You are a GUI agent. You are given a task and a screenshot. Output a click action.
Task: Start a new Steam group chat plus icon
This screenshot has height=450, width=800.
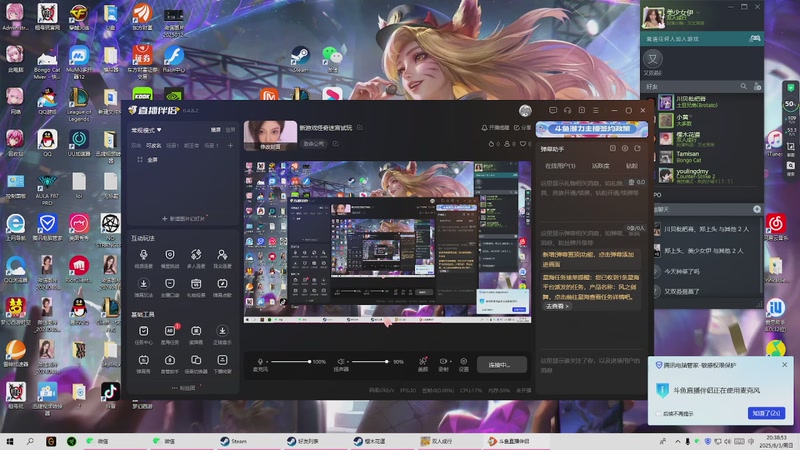click(x=757, y=209)
